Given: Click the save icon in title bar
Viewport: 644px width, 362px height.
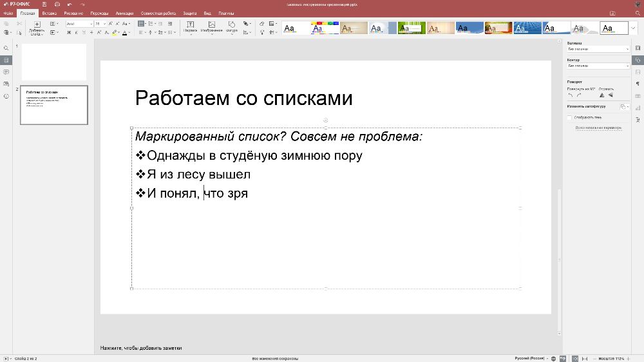Looking at the screenshot, I should point(44,5).
